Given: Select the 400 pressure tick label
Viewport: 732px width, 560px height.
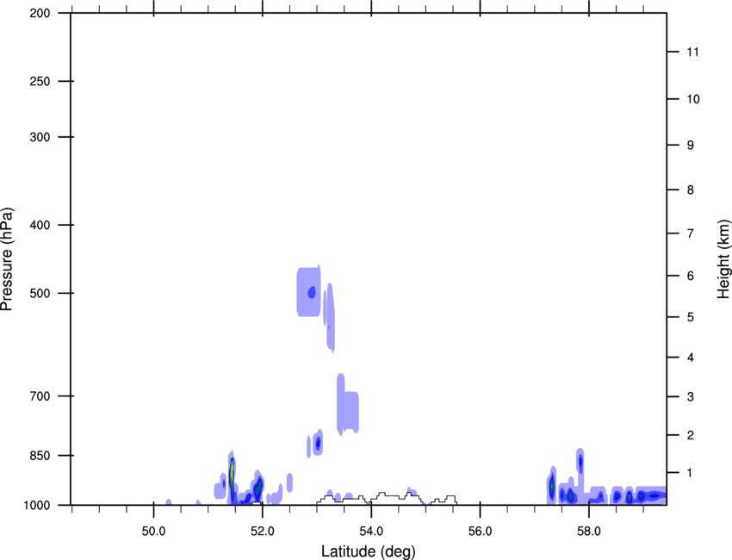Looking at the screenshot, I should point(40,225).
